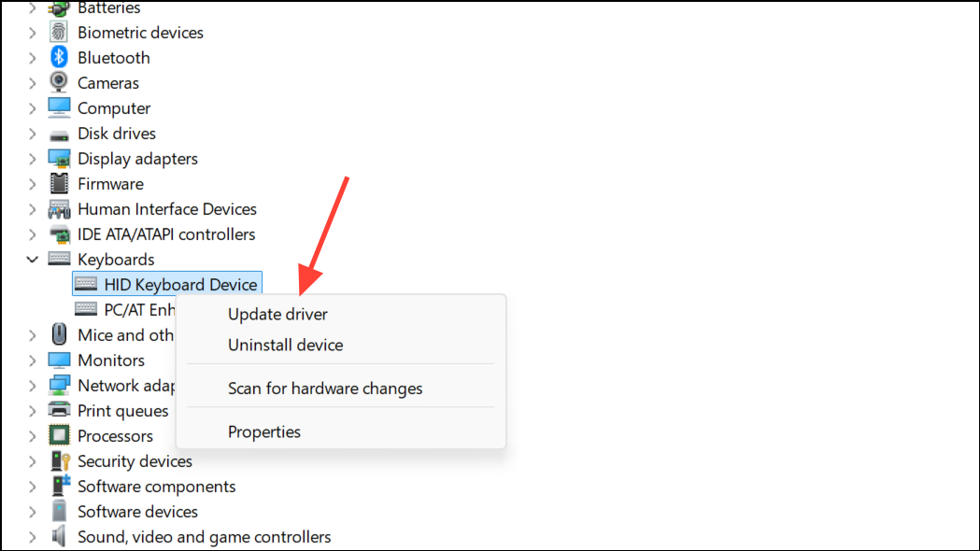
Task: Click the HID Keyboard Device icon
Action: (86, 284)
